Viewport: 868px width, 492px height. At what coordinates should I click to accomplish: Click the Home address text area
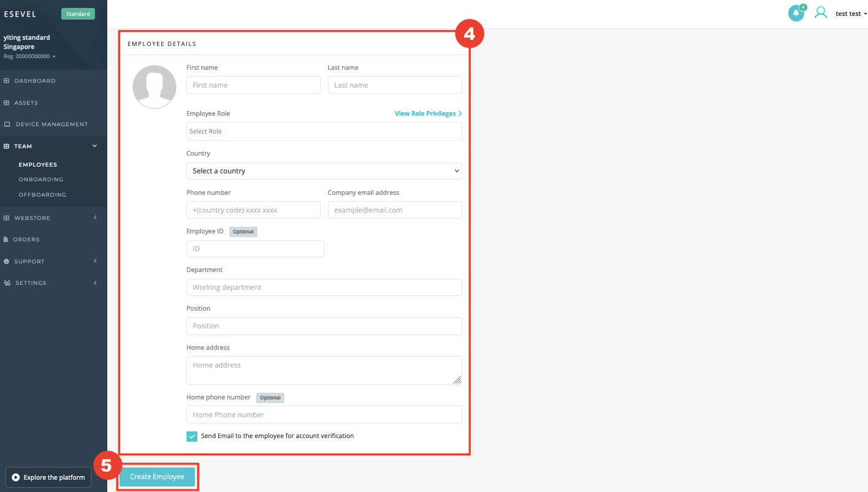pos(324,370)
